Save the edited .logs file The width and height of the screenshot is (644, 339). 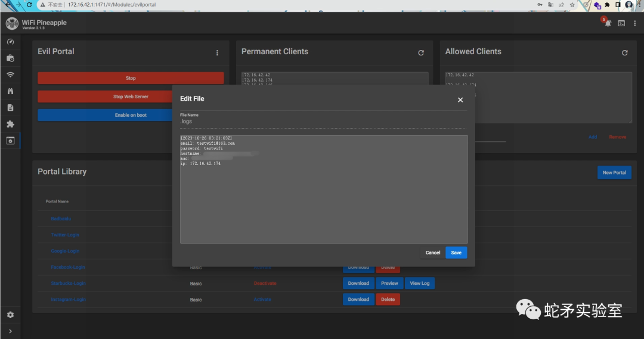[x=456, y=253]
